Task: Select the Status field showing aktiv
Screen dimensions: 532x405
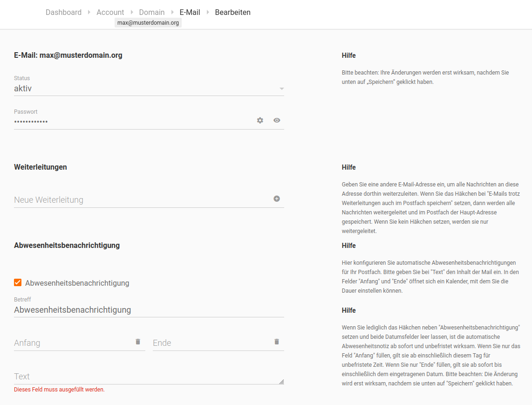Action: point(140,89)
